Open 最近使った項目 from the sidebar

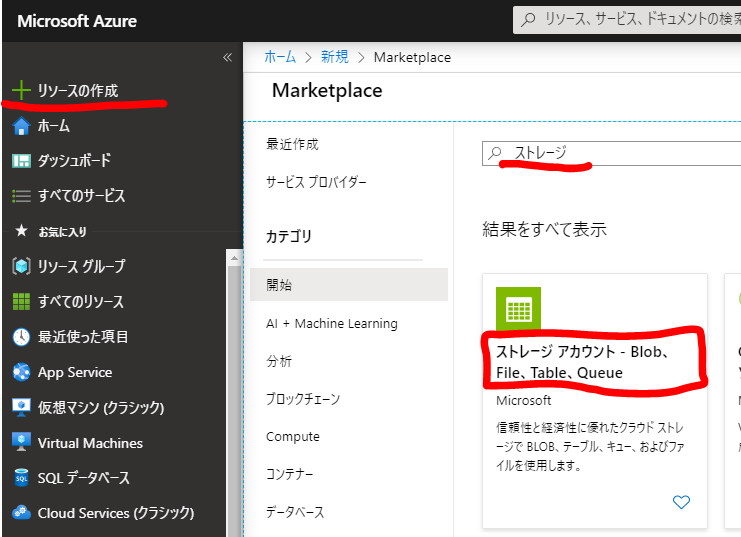pos(83,337)
